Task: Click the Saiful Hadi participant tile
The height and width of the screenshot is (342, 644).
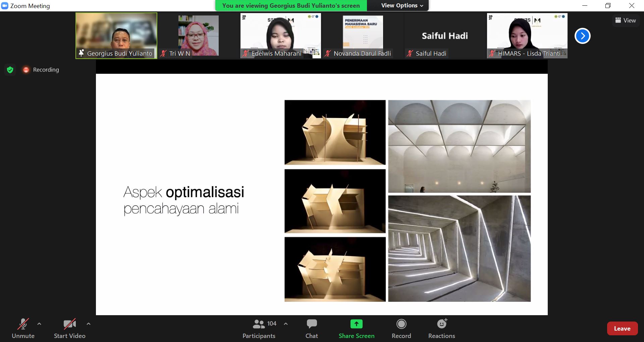Action: coord(444,36)
